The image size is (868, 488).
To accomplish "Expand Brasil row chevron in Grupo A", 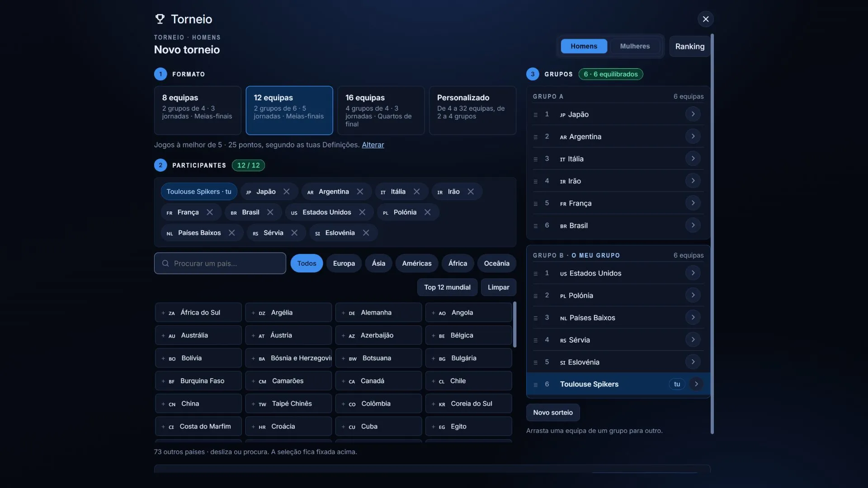I will coord(693,225).
